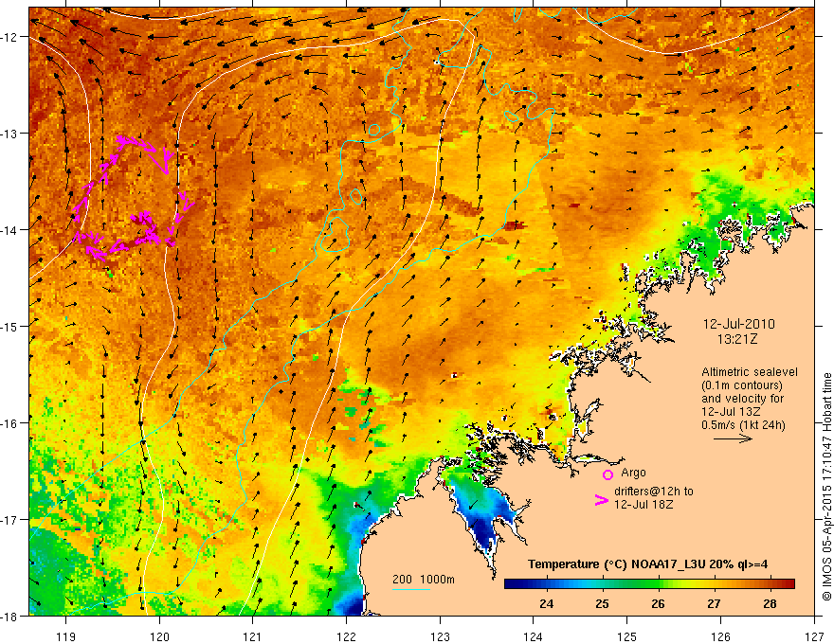Click the 'Altimetric sealevel' text
The image size is (834, 644).
750,372
